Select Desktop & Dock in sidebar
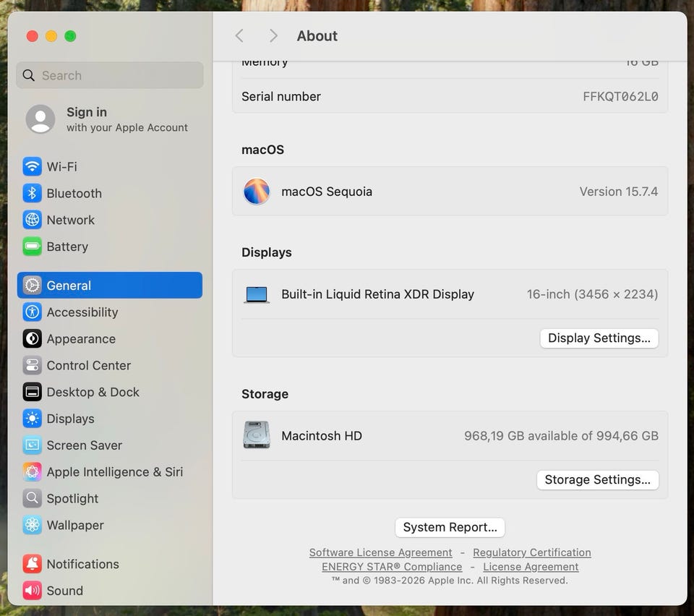This screenshot has width=694, height=616. click(93, 392)
